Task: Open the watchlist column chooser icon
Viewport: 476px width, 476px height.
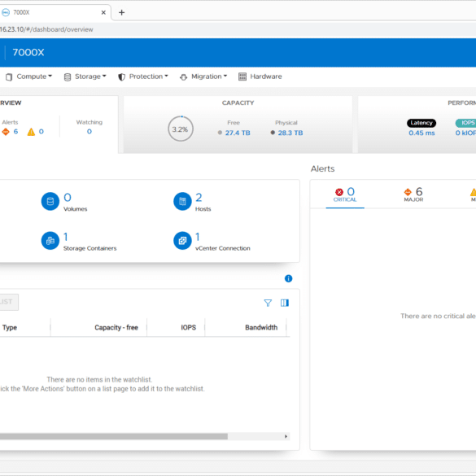Action: coord(285,303)
